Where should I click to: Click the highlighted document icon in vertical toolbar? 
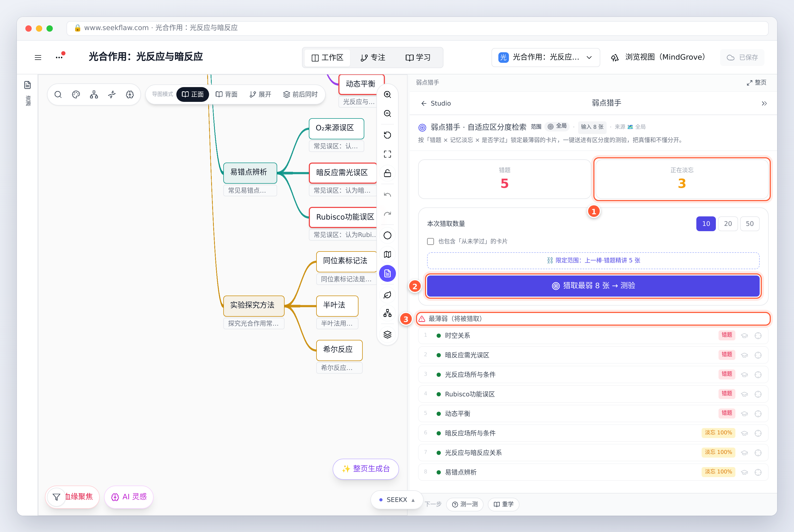pos(387,273)
